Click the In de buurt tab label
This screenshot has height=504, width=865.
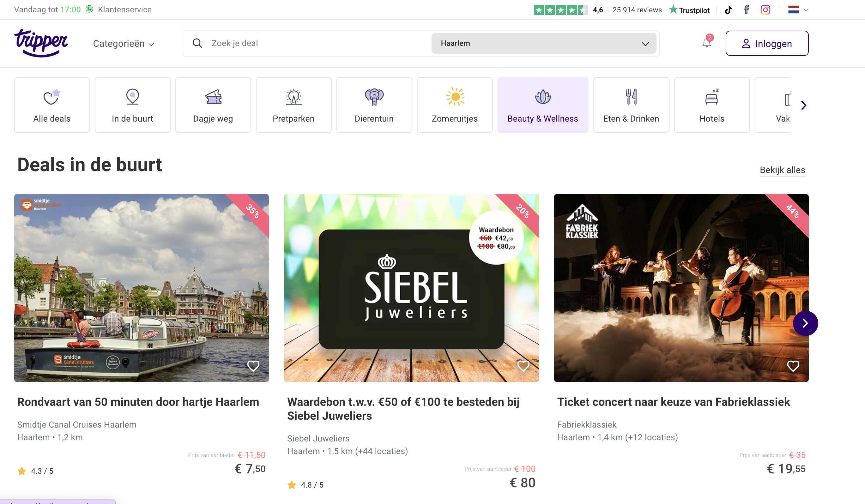[132, 119]
